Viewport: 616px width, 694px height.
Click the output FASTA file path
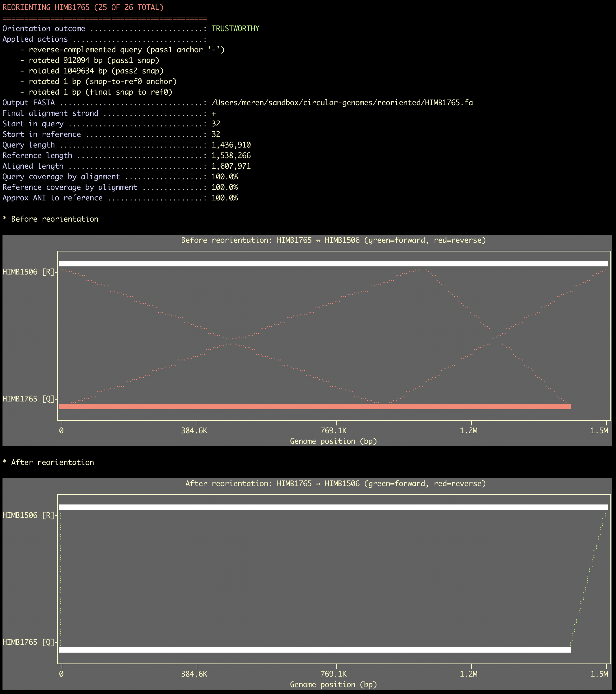(342, 102)
